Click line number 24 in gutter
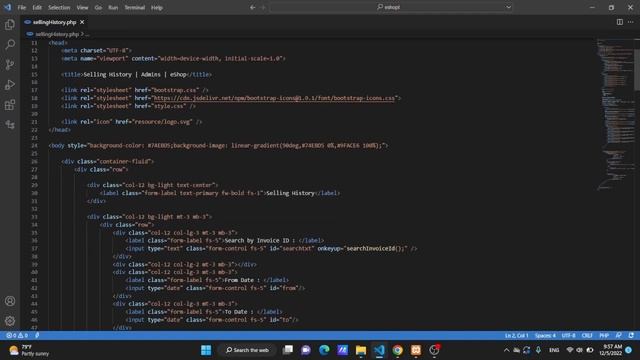 coord(34,146)
